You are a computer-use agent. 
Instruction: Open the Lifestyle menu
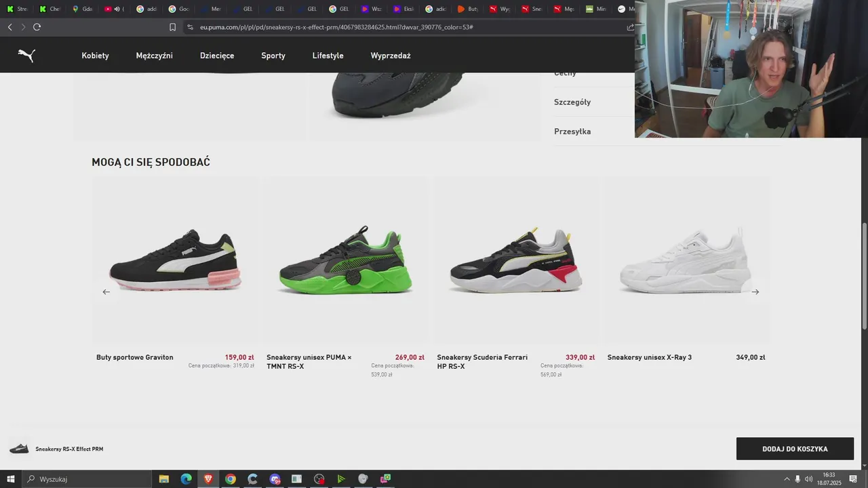click(x=328, y=56)
